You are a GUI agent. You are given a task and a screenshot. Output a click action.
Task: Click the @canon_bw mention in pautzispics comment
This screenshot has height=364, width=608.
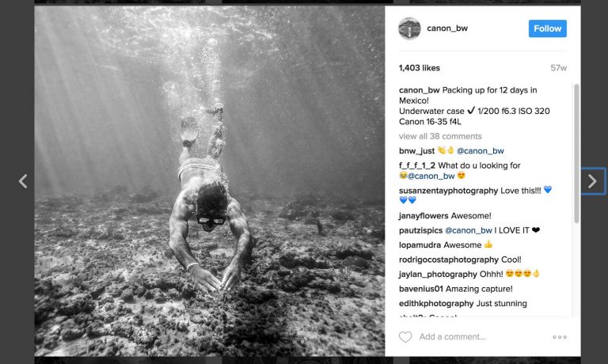point(468,230)
